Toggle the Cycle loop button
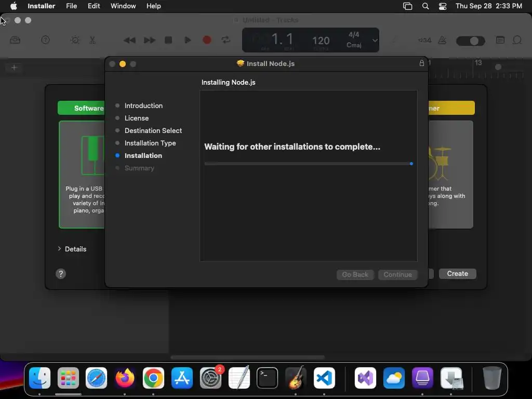 225,40
